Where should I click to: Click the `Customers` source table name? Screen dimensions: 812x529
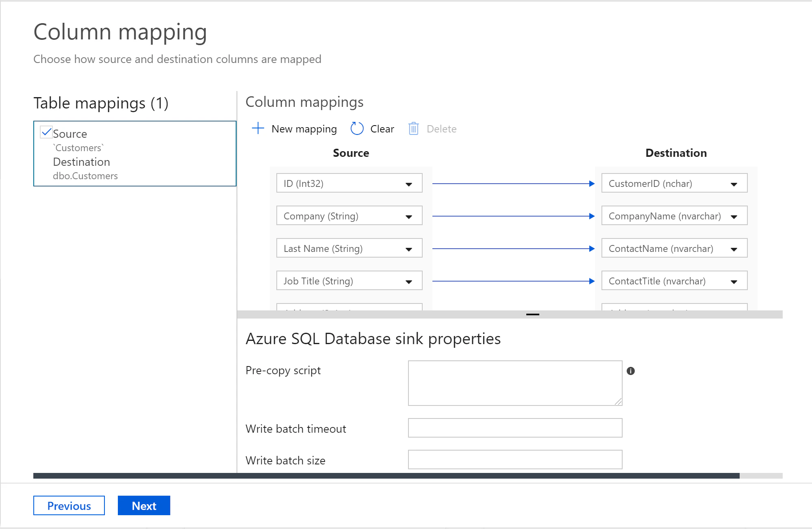click(78, 148)
